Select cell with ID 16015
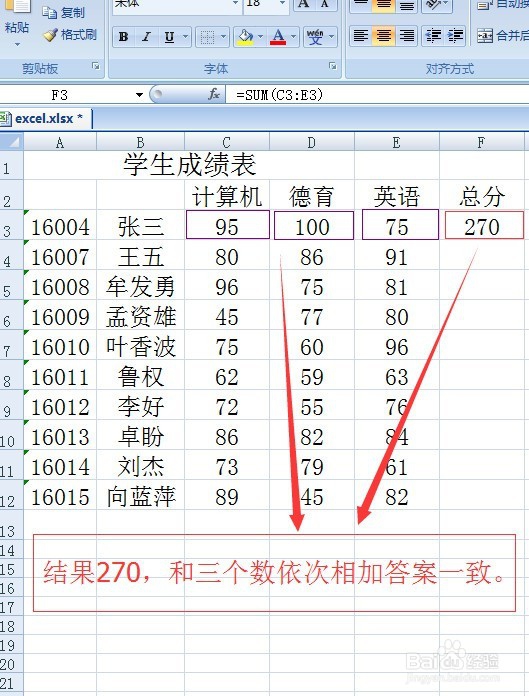This screenshot has height=696, width=529. point(60,496)
